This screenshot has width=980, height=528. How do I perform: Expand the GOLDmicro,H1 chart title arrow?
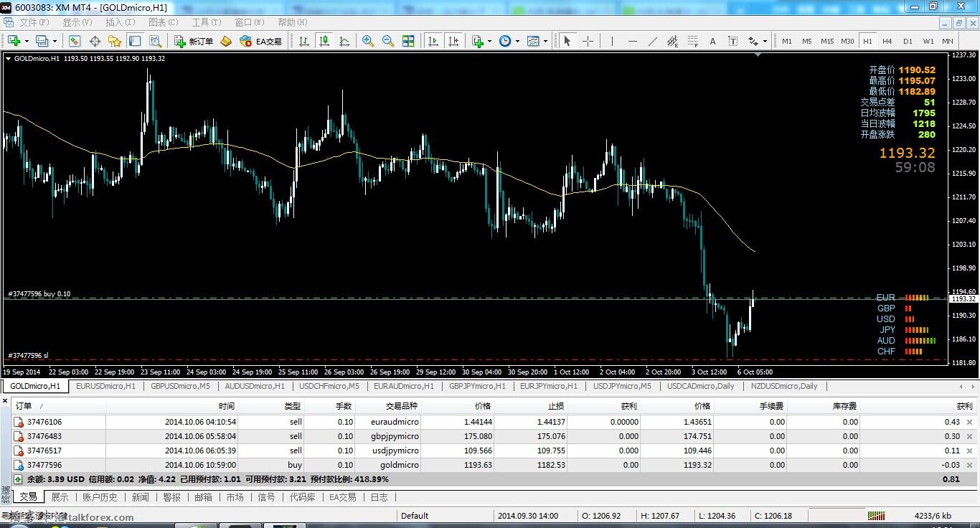(8, 58)
